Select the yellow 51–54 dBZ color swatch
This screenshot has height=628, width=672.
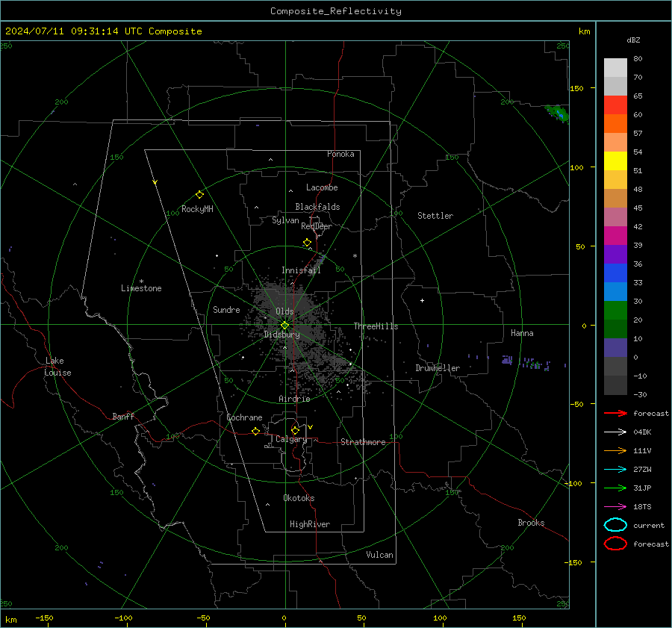(615, 161)
